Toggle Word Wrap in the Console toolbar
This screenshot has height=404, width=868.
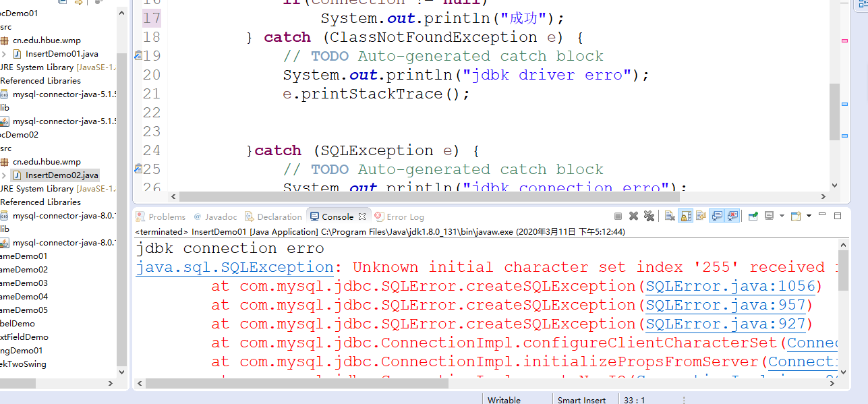pyautogui.click(x=701, y=216)
